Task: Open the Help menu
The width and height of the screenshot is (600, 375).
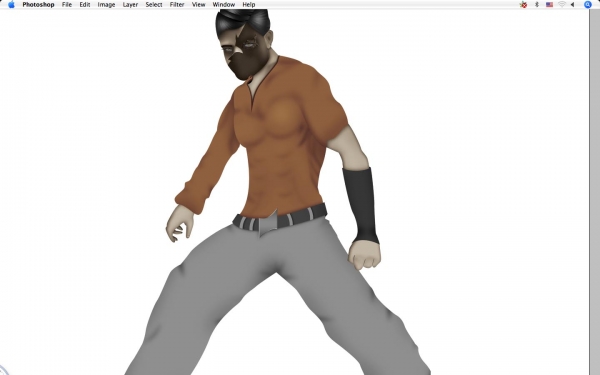Action: (249, 5)
